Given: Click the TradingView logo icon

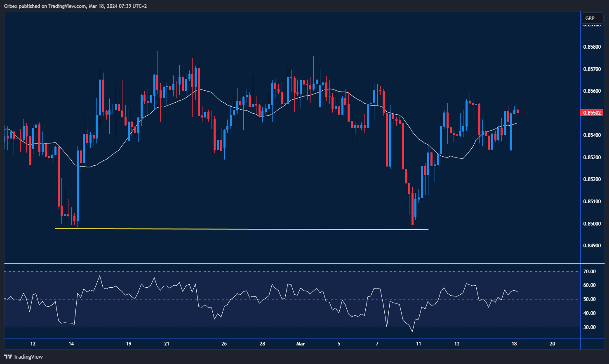Looking at the screenshot, I should 8,357.
